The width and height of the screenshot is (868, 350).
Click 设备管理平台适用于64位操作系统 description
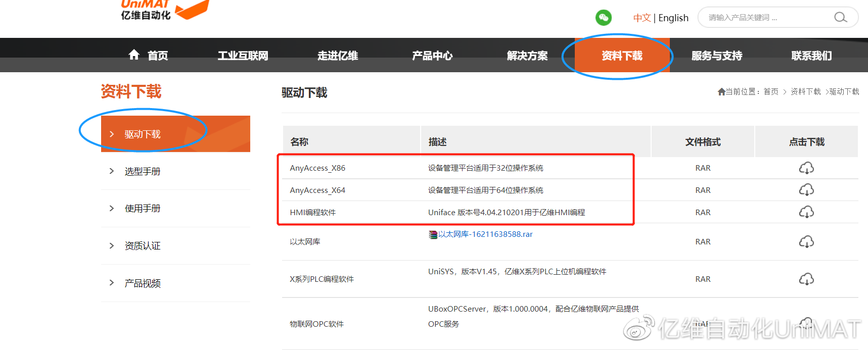(485, 190)
